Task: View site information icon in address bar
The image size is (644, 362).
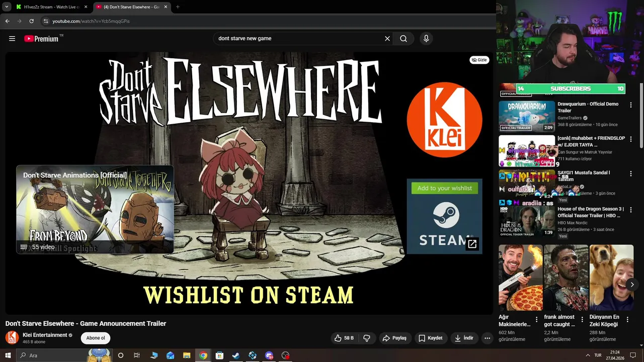Action: tap(45, 21)
